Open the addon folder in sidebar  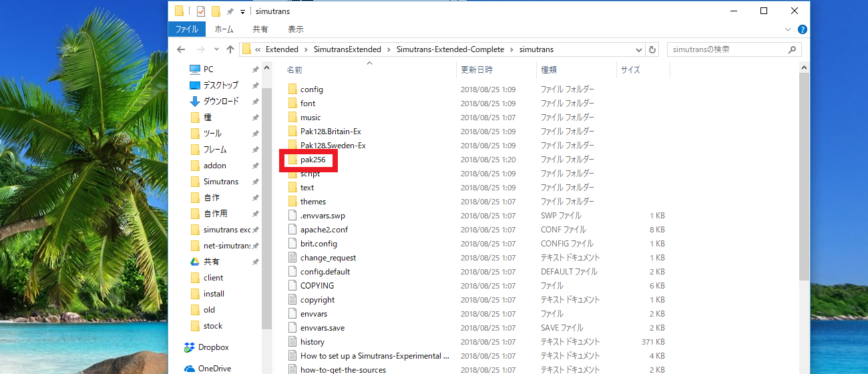coord(215,166)
